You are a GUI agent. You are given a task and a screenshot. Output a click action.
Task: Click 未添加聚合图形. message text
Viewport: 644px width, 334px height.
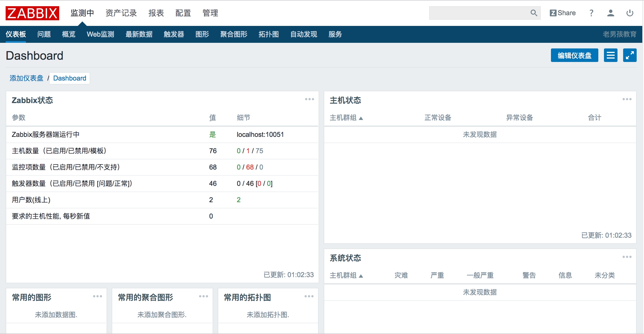pyautogui.click(x=162, y=315)
